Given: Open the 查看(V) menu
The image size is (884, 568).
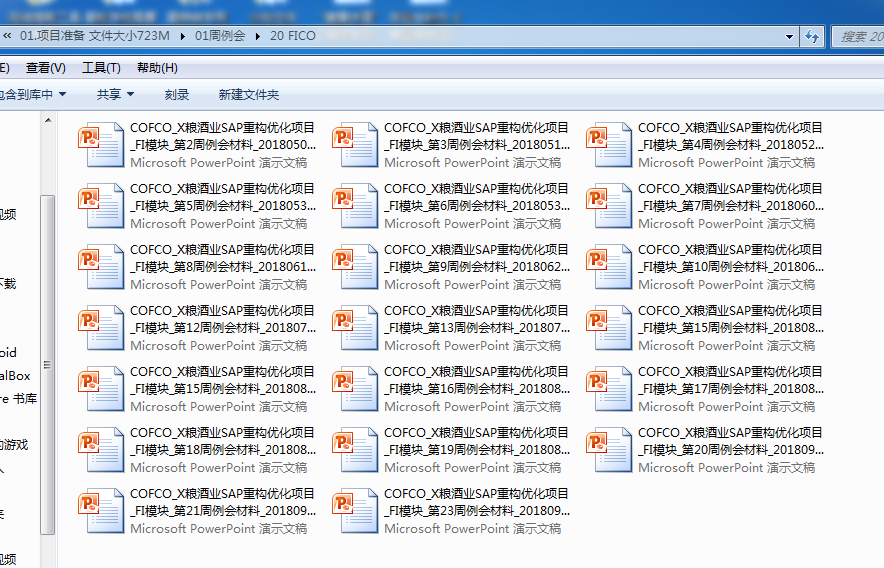Looking at the screenshot, I should 46,68.
